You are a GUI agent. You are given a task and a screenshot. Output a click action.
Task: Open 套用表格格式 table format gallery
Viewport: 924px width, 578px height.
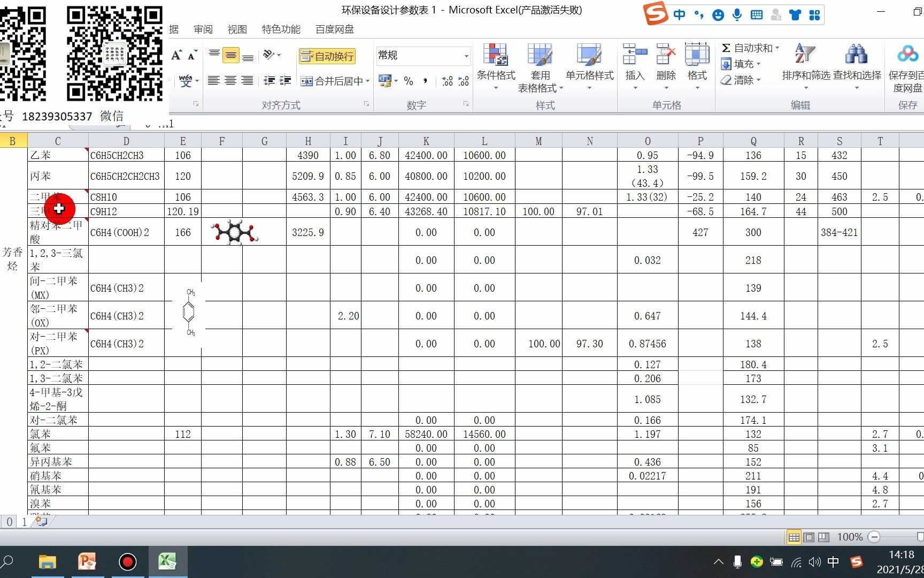(540, 68)
